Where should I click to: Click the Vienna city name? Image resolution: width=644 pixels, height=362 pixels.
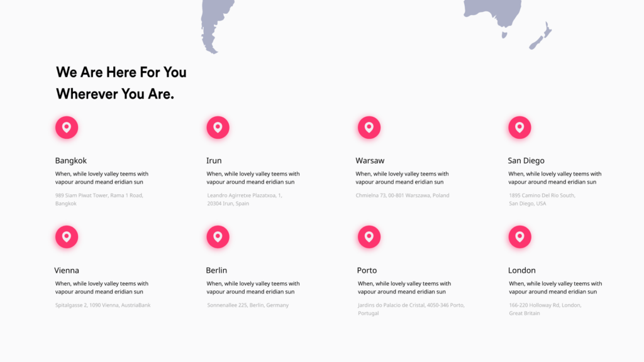(67, 270)
